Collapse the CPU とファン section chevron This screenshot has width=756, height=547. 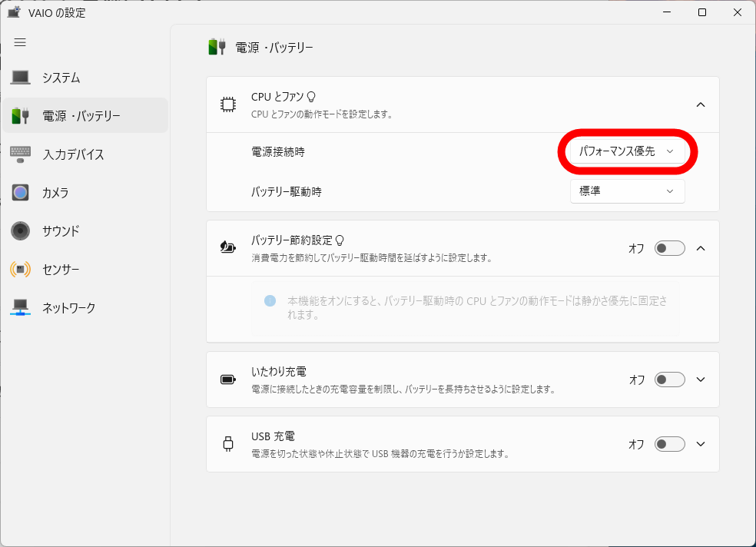[x=700, y=104]
